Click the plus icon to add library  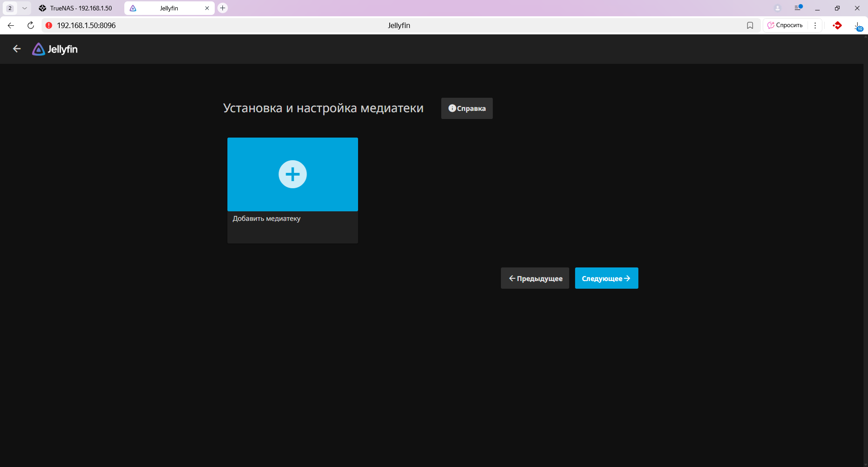pos(292,174)
